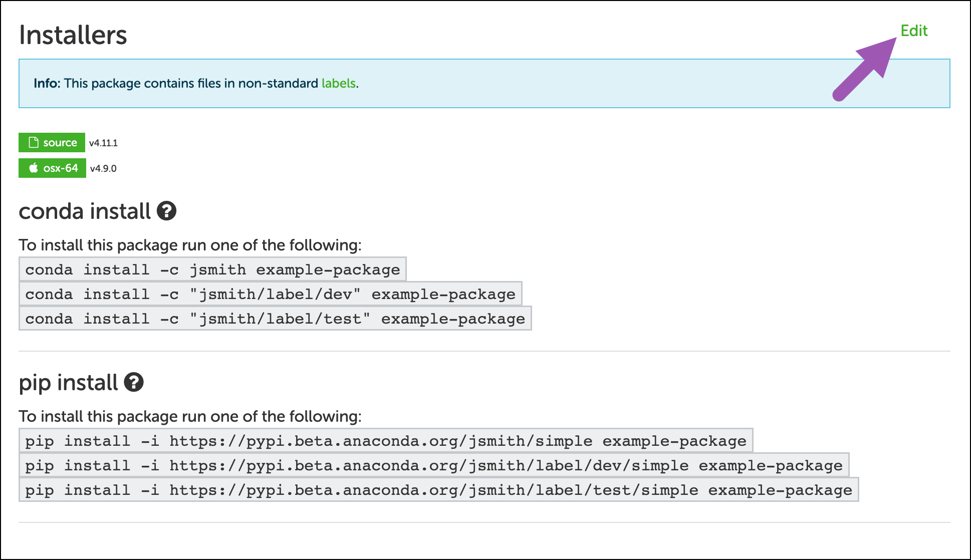Click the pip label/test/simple install command
971x560 pixels.
pos(438,490)
